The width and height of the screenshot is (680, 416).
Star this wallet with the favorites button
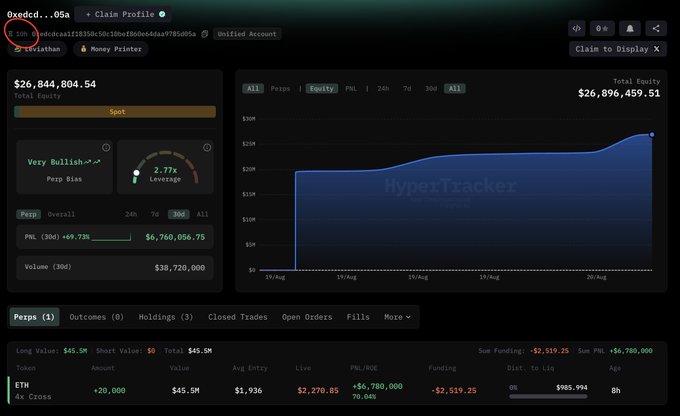(x=602, y=29)
